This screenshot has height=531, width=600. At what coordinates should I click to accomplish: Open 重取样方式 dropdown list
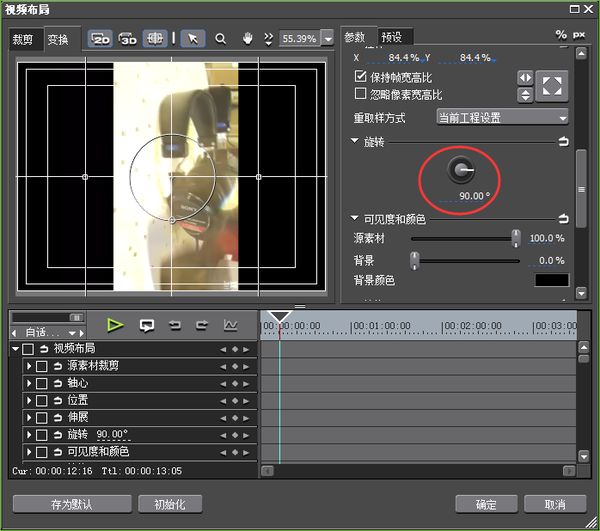point(502,118)
